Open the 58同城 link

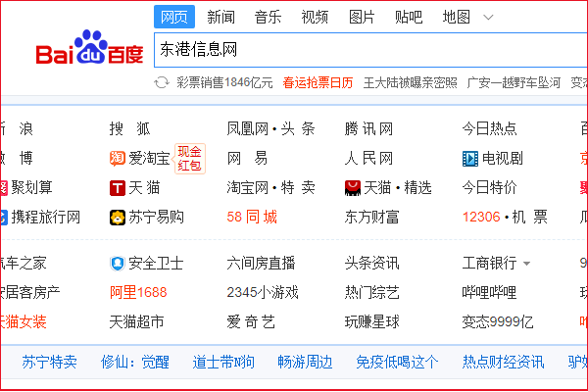point(252,218)
